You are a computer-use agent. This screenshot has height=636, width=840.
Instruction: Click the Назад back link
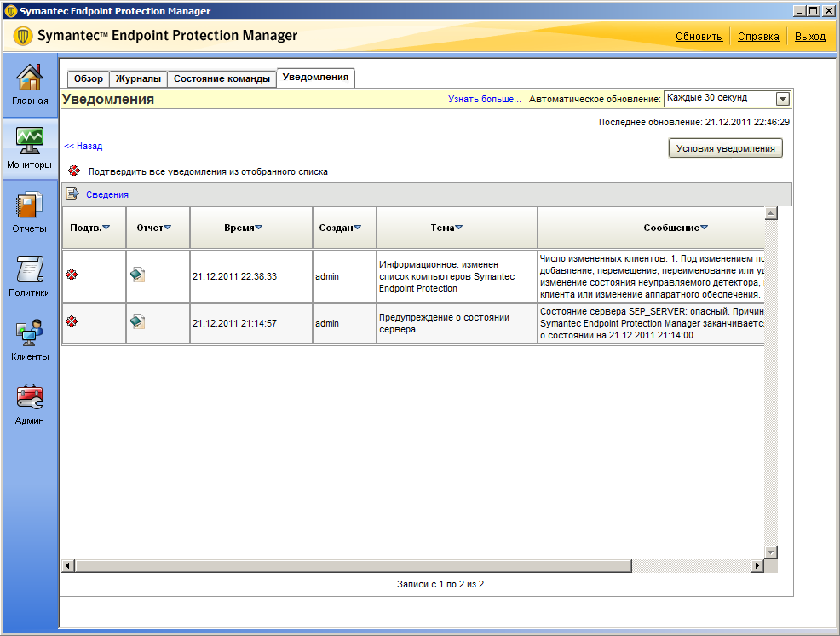[x=83, y=146]
